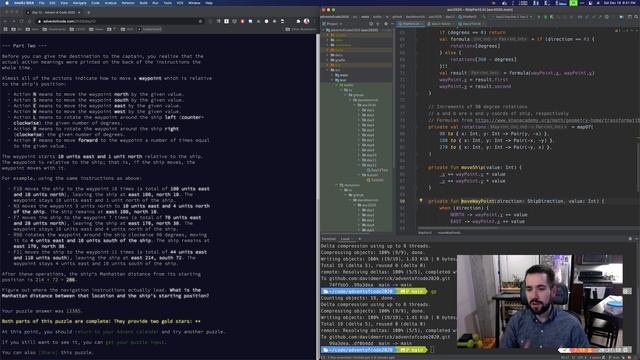Open the VCS menu
Image resolution: width=640 pixels, height=360 pixels.
click(180, 3)
